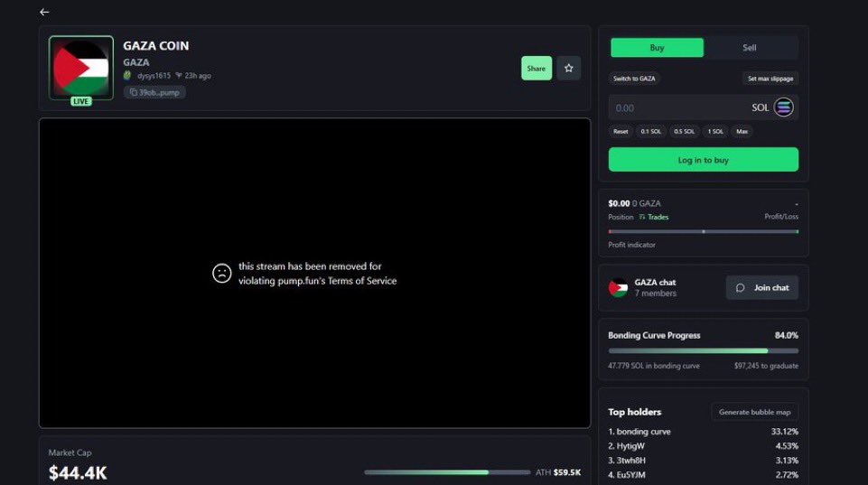
Task: Select the Sell tab
Action: tap(750, 48)
